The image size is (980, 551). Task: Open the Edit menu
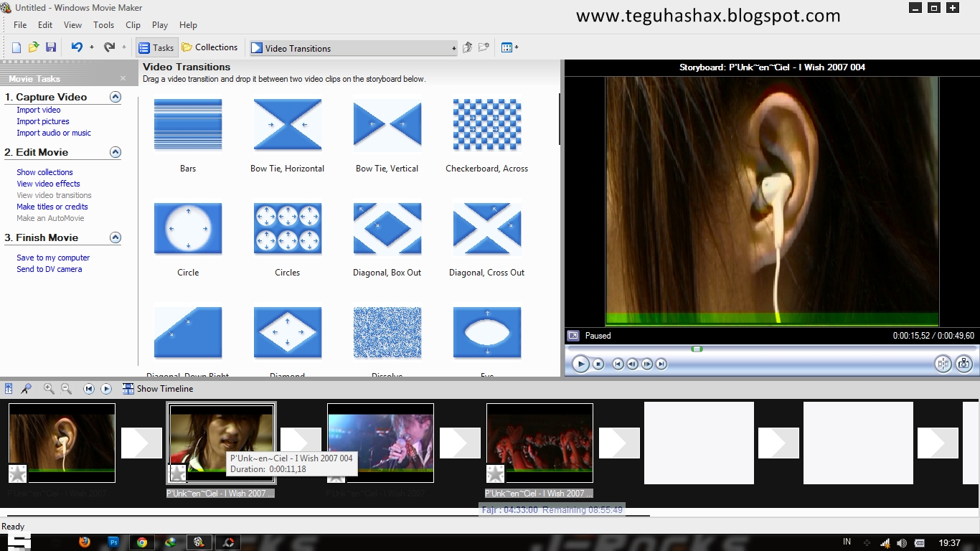(45, 25)
